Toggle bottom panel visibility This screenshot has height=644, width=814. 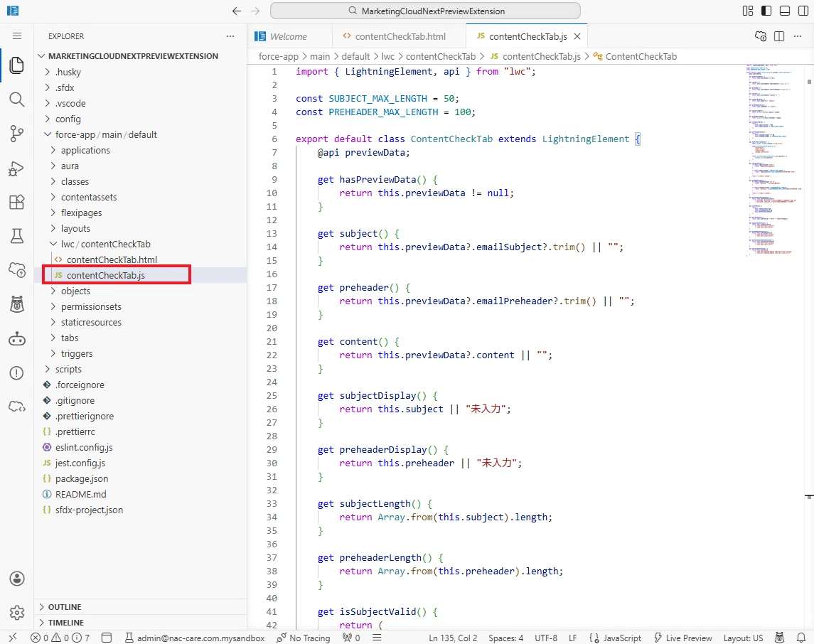pyautogui.click(x=785, y=11)
